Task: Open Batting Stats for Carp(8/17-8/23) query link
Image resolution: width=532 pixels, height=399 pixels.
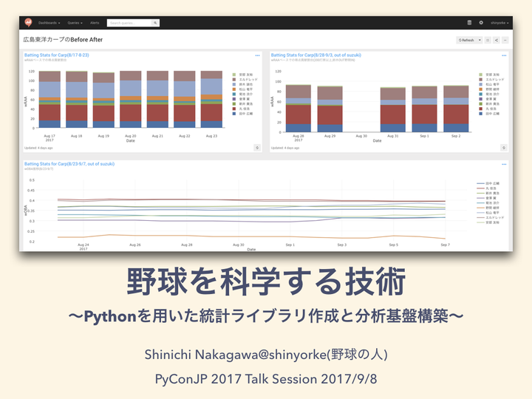Action: [57, 55]
